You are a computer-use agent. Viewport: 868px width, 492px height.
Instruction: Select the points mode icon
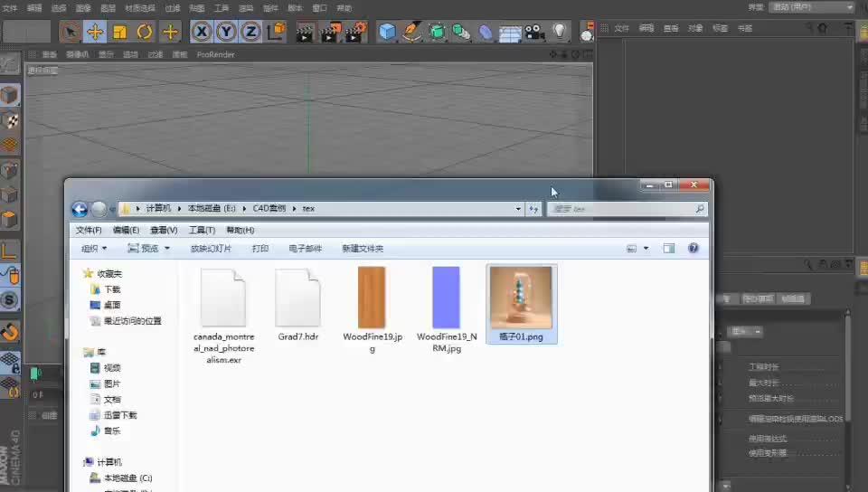point(9,170)
